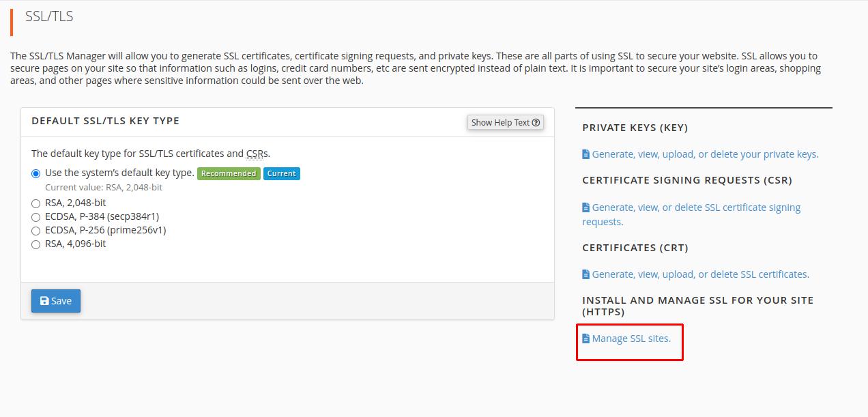Click the document icon beside the signing requests link
This screenshot has width=868, height=417.
tap(585, 207)
